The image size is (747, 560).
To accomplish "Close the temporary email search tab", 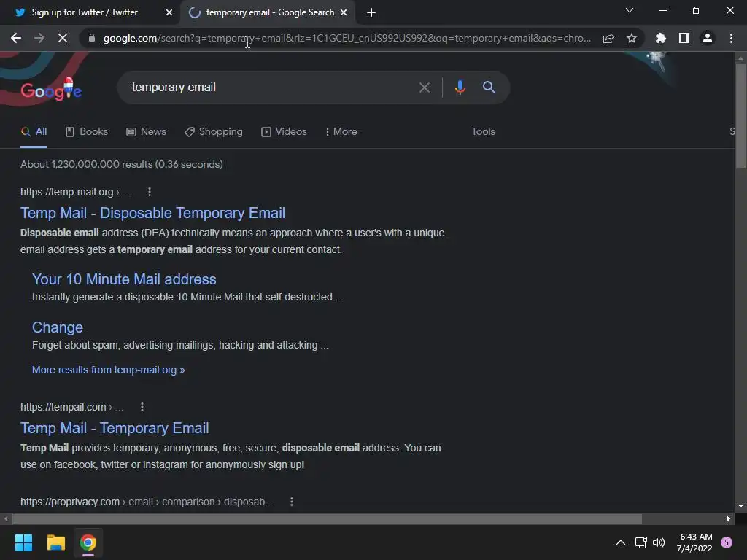I will coord(344,12).
